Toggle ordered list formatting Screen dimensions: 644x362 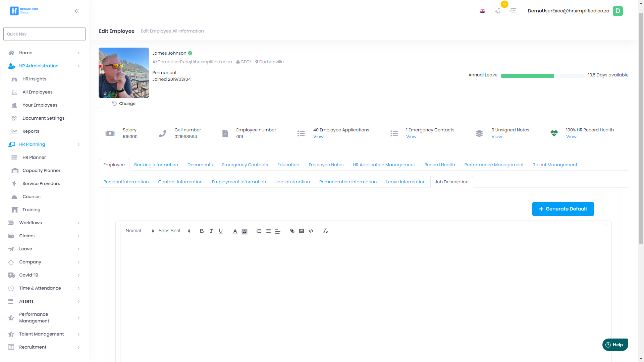pos(259,231)
